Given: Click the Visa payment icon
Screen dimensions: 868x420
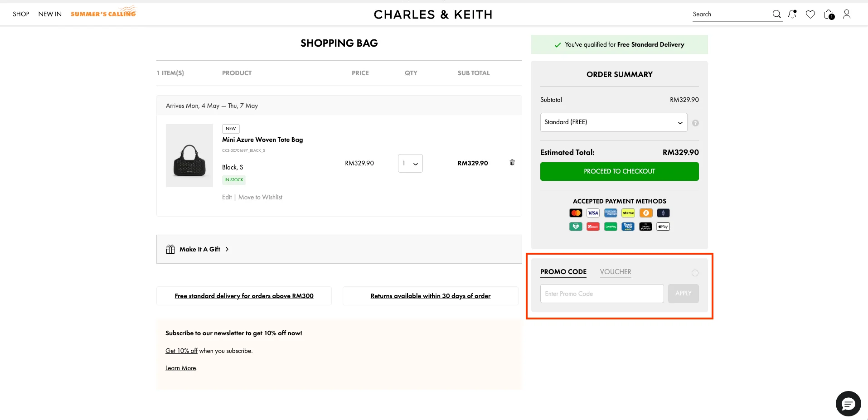Looking at the screenshot, I should (x=593, y=213).
